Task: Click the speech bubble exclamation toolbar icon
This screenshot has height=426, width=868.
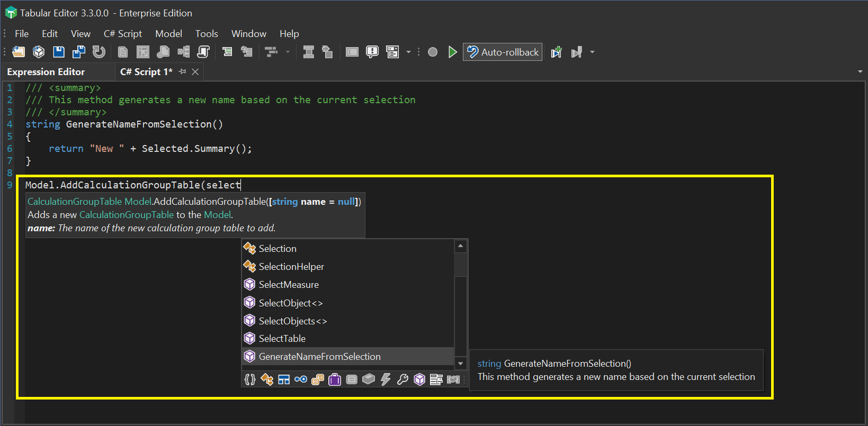Action: tap(372, 52)
